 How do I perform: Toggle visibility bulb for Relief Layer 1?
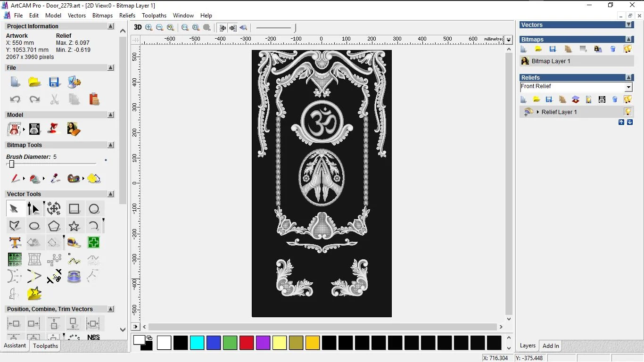tap(627, 112)
